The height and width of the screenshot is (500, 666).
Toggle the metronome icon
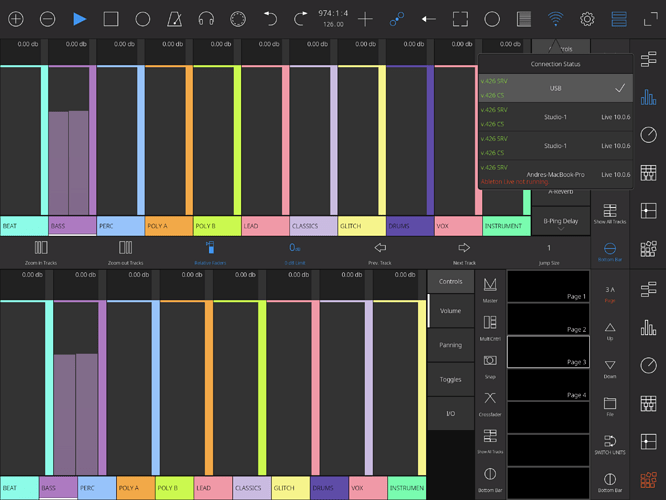[x=175, y=18]
